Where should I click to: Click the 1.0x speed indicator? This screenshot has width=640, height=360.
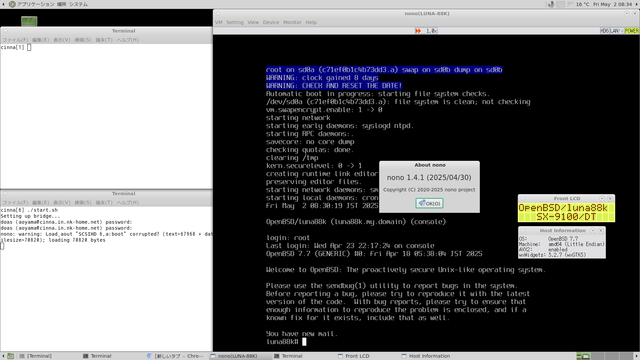click(431, 31)
